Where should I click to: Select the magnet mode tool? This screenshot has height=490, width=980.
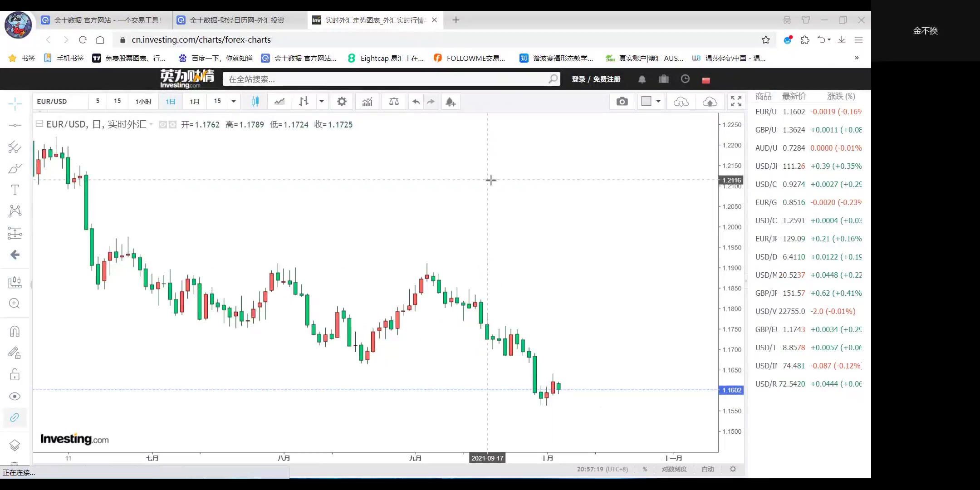(x=15, y=331)
